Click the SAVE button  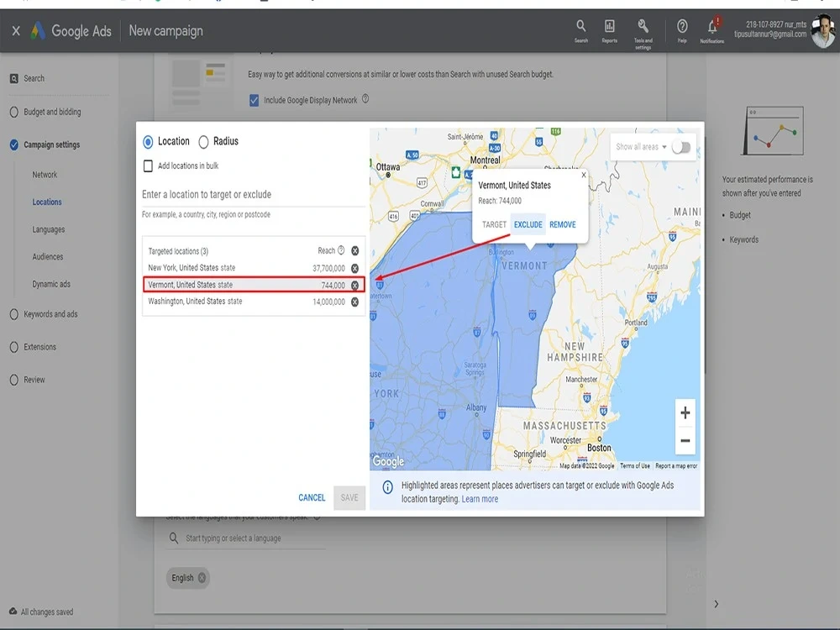pyautogui.click(x=349, y=497)
